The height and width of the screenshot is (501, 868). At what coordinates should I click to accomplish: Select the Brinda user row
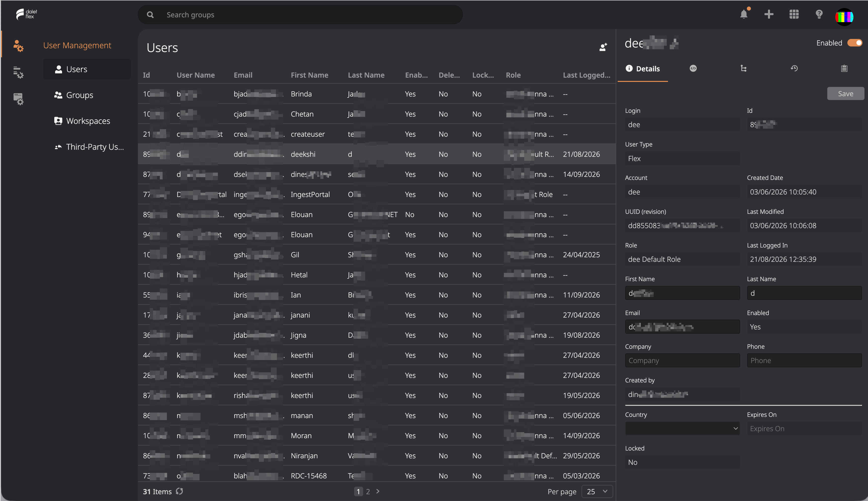tap(376, 94)
